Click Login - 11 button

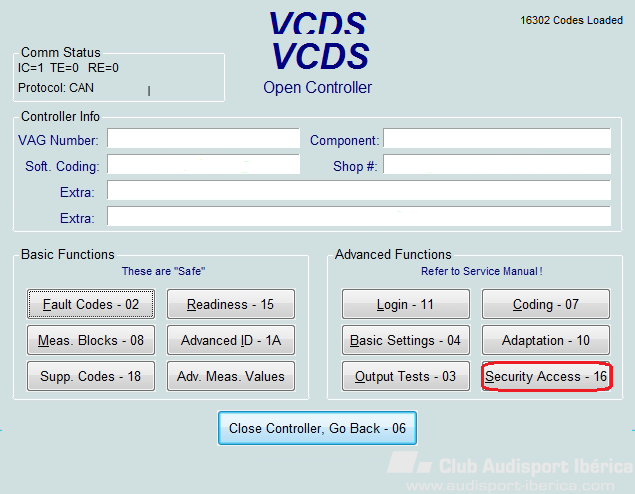tap(406, 304)
